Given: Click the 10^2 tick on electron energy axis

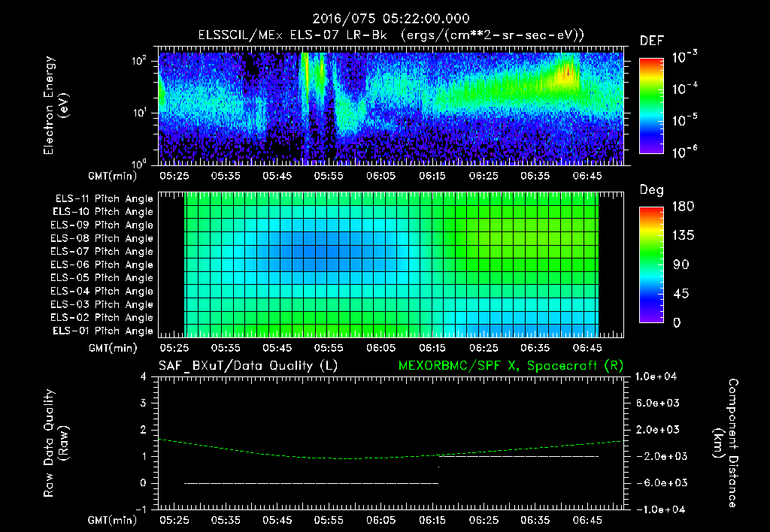Looking at the screenshot, I should (139, 60).
